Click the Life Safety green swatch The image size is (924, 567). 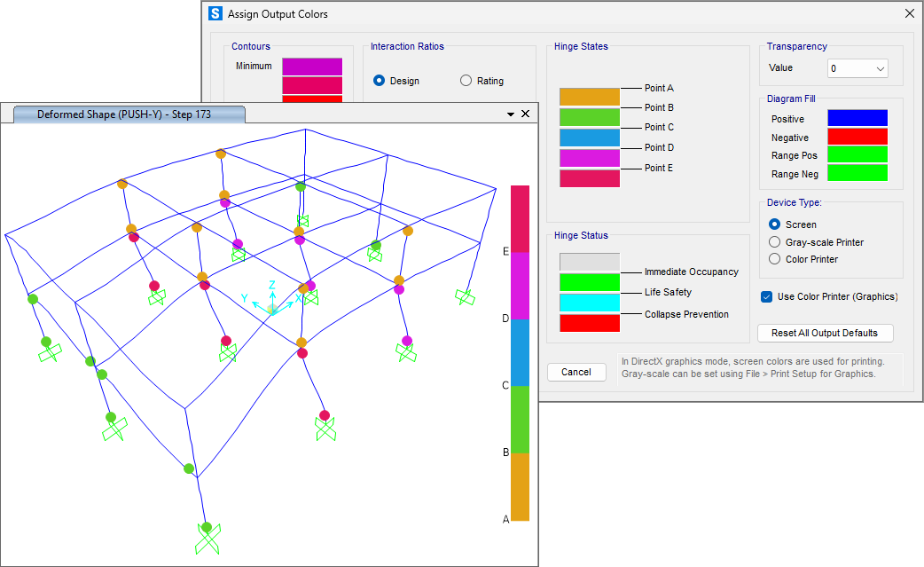[x=589, y=282]
